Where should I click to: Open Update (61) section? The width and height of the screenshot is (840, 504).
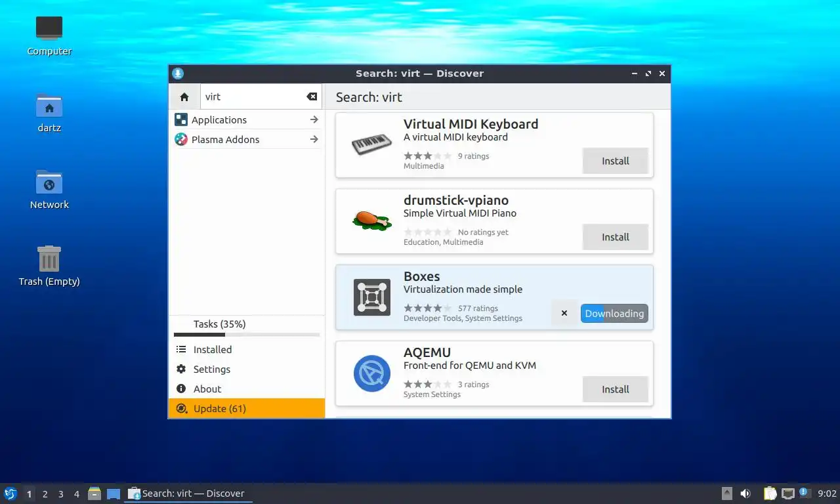(247, 408)
